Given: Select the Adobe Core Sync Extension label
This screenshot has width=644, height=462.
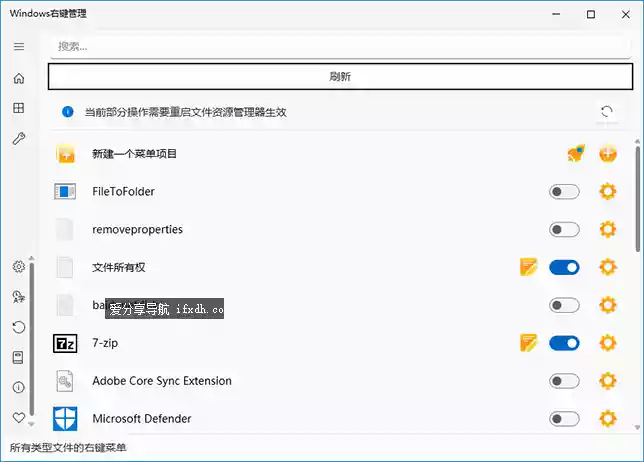Looking at the screenshot, I should point(162,381).
